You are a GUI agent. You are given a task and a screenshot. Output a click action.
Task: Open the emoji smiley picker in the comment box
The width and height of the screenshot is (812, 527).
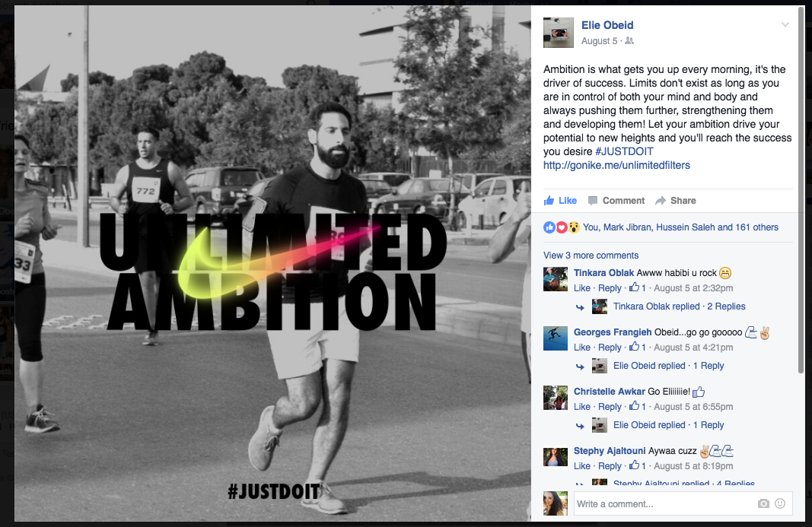click(780, 503)
